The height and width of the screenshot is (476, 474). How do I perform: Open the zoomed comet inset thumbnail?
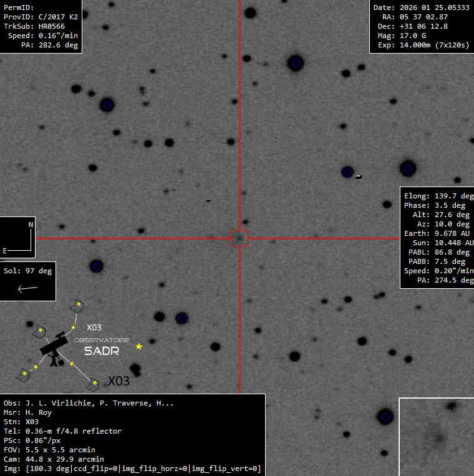pyautogui.click(x=436, y=437)
